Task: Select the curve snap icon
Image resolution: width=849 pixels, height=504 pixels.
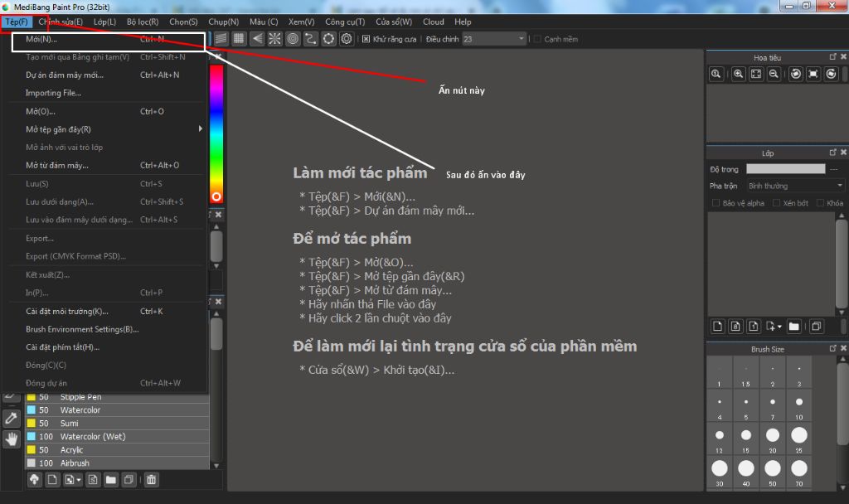Action: 311,39
